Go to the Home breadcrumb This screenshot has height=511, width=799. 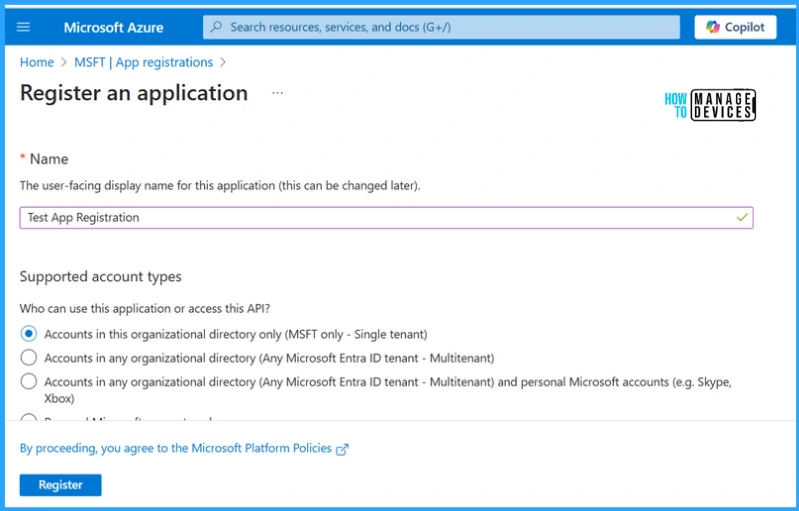click(x=37, y=62)
